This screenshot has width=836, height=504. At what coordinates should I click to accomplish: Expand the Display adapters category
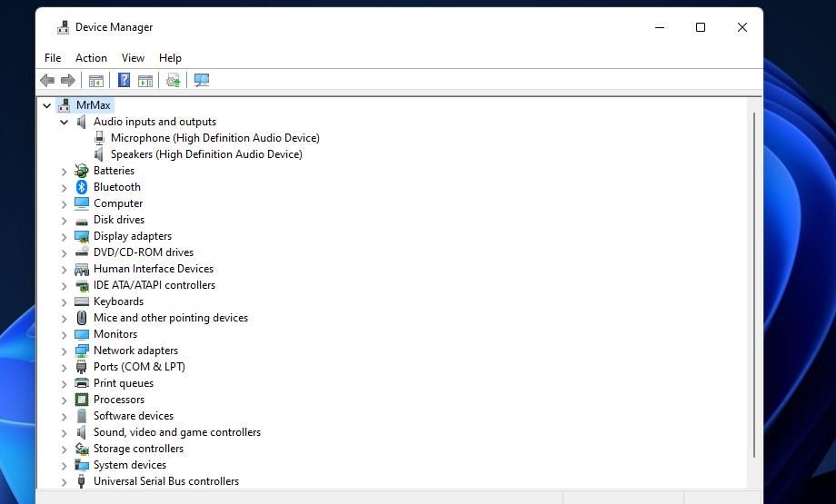click(64, 236)
